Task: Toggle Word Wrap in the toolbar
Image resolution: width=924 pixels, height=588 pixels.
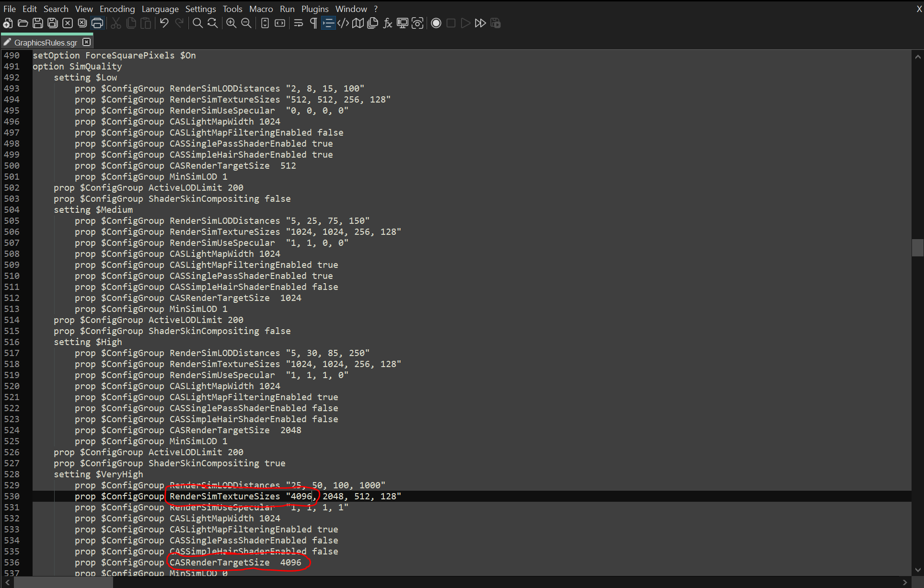Action: (298, 23)
